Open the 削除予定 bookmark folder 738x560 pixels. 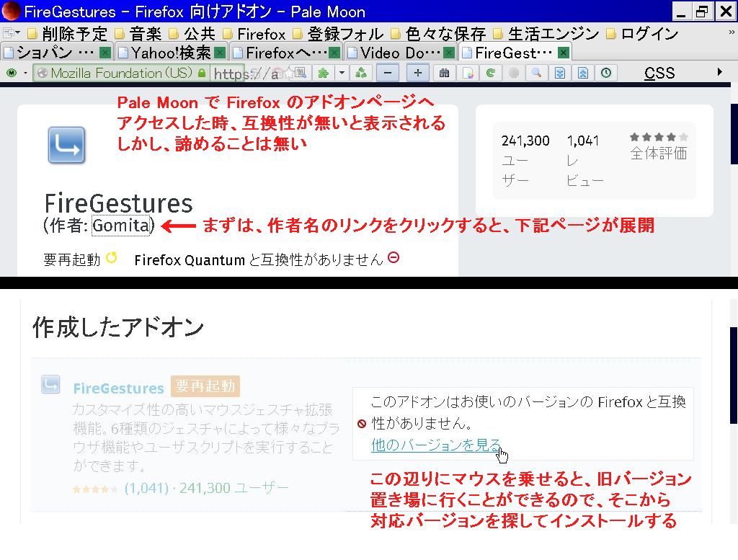click(x=68, y=34)
